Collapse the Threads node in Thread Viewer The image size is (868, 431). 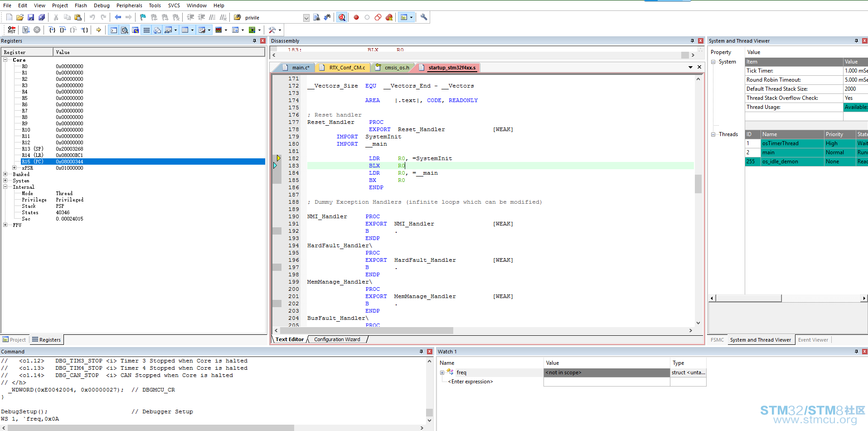click(x=713, y=134)
